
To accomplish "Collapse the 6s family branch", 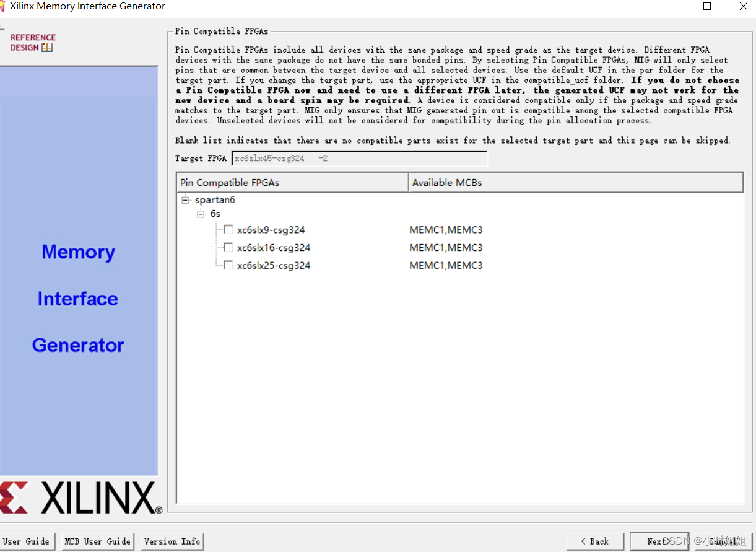I will pyautogui.click(x=200, y=213).
